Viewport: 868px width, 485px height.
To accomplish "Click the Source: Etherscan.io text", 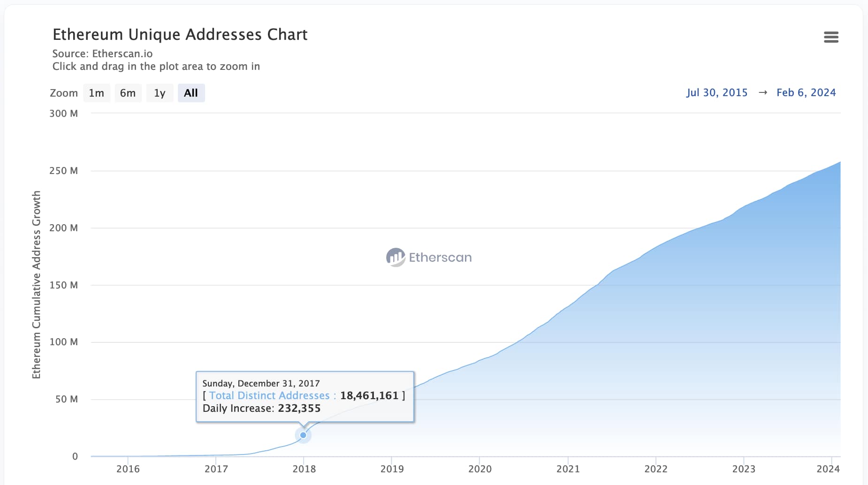I will (x=102, y=53).
